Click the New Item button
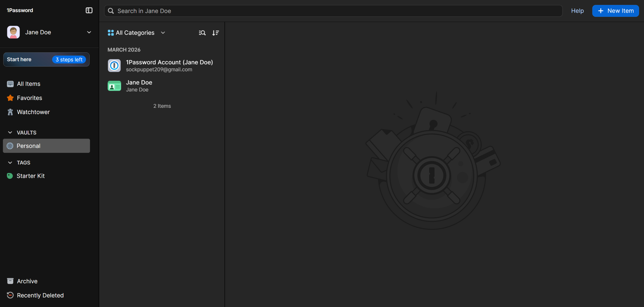Image resolution: width=644 pixels, height=307 pixels. tap(615, 11)
